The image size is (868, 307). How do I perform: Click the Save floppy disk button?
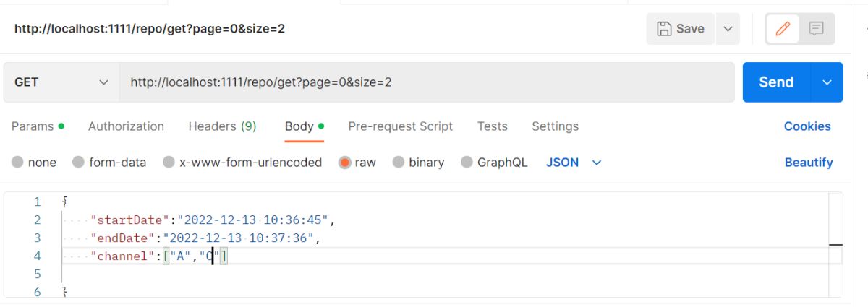coord(680,29)
